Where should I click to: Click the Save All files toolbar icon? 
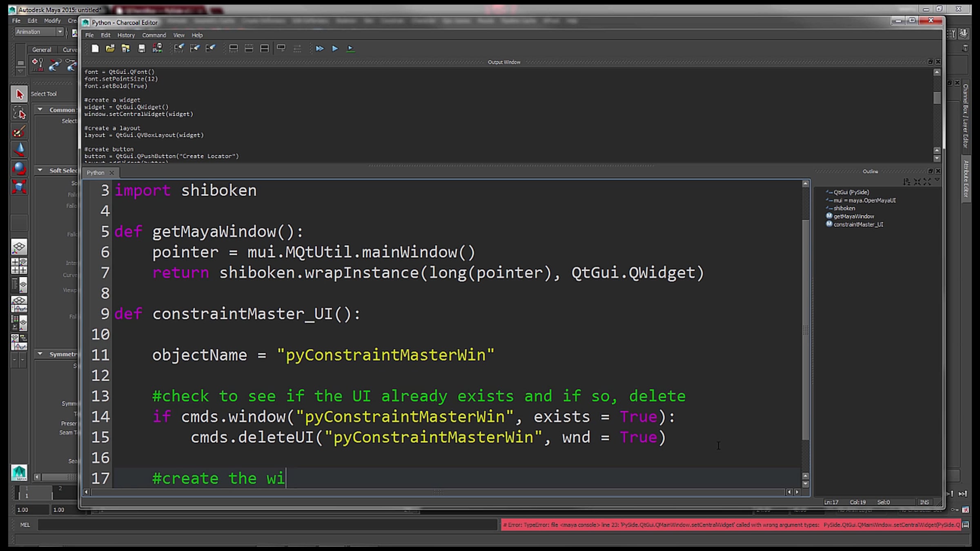[157, 48]
